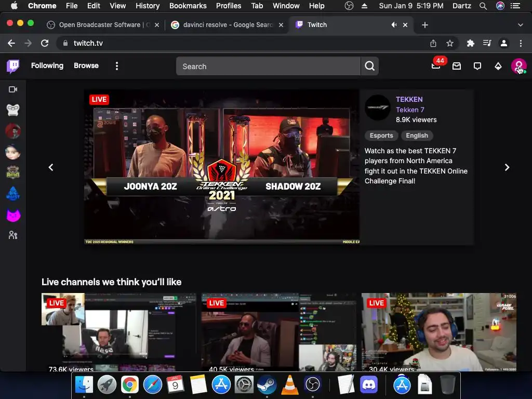This screenshot has width=532, height=399.
Task: Expand the followed channels camera icon in sidebar
Action: 13,89
